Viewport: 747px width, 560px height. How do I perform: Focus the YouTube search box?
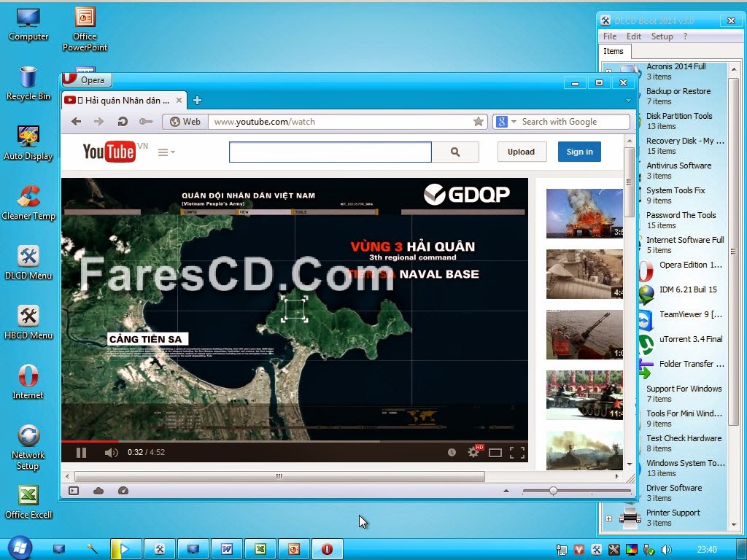(330, 152)
